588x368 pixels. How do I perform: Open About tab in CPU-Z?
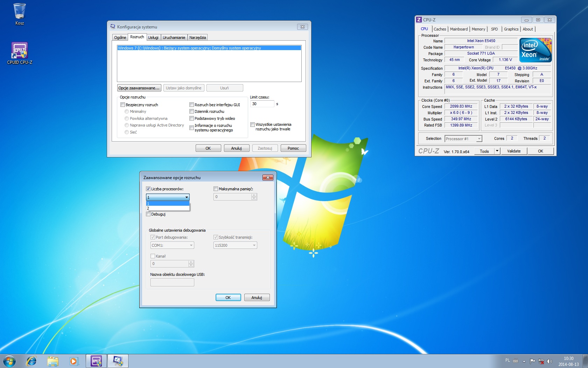click(528, 29)
